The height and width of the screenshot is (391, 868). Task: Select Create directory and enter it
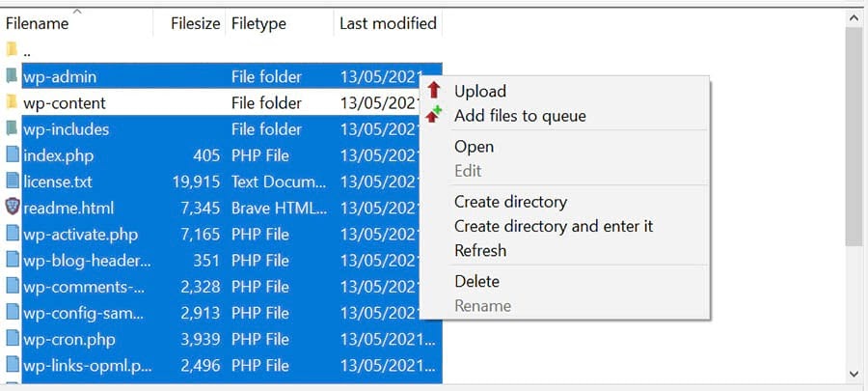pos(554,226)
